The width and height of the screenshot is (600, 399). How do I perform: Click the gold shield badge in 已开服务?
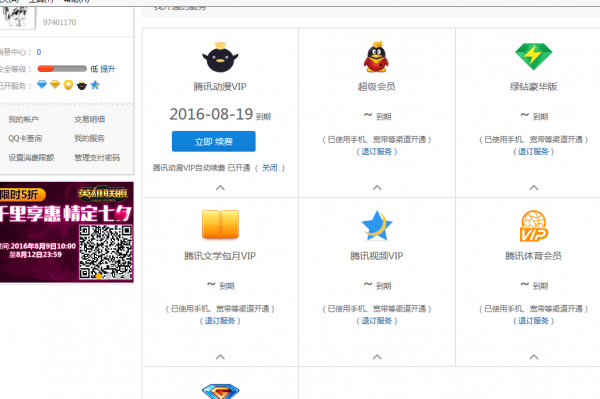68,85
